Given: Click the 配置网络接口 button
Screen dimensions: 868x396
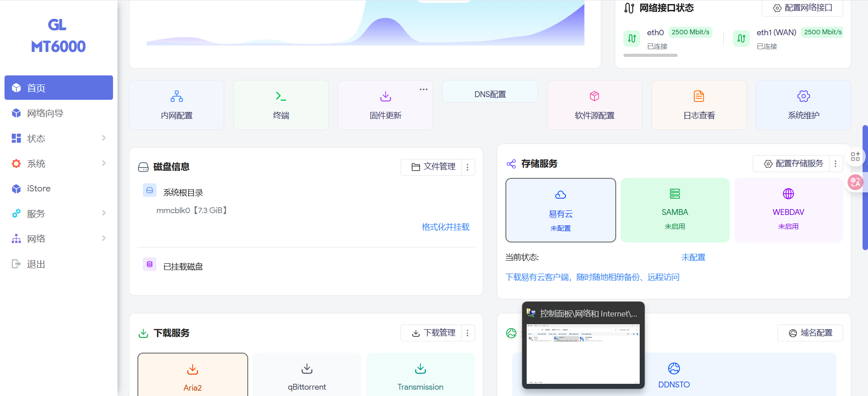Looking at the screenshot, I should point(802,8).
